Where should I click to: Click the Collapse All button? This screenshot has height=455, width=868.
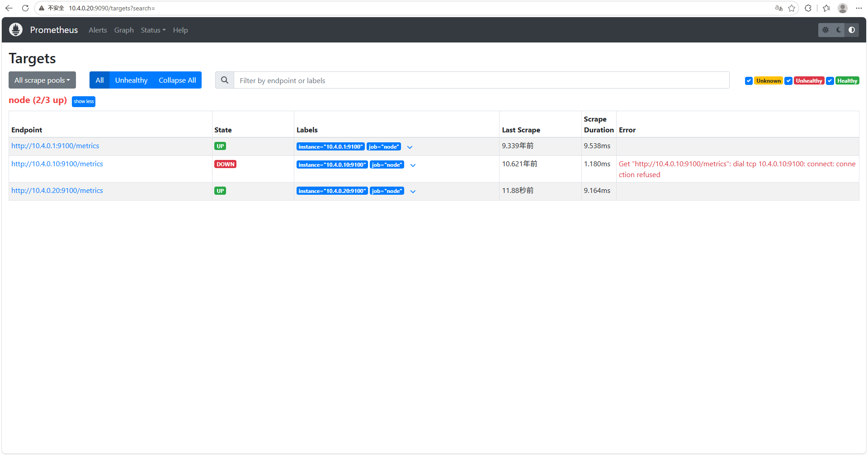click(x=177, y=80)
